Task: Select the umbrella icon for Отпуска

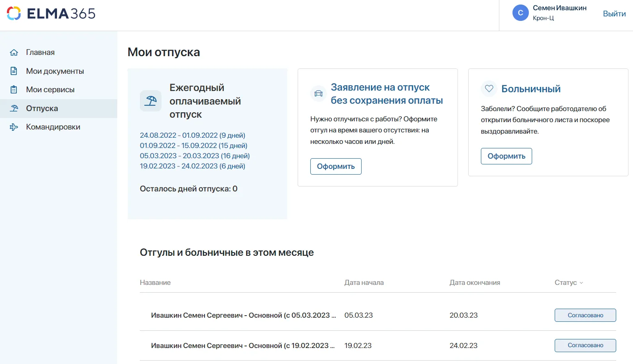Action: coord(14,108)
